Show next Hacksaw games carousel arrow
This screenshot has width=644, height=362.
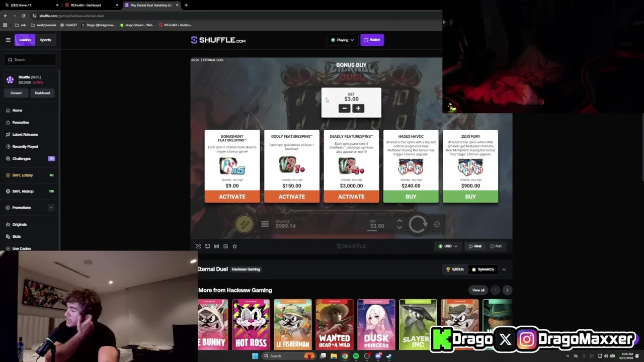(507, 290)
